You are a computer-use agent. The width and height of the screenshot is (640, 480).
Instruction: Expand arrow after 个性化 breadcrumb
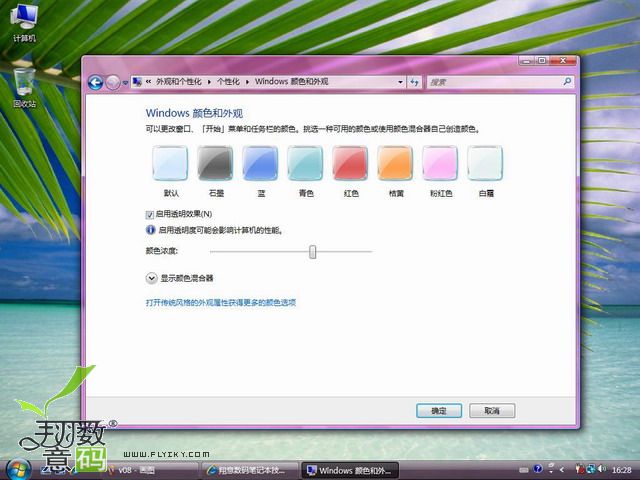(247, 82)
